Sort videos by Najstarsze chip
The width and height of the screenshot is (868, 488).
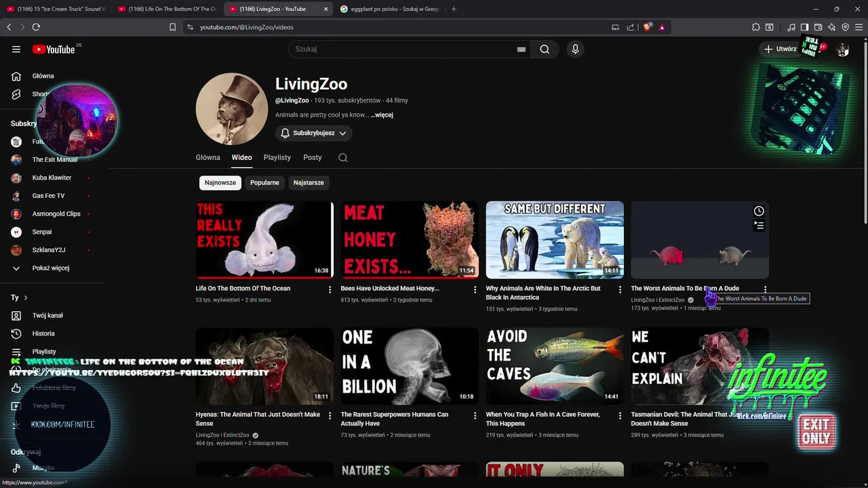click(x=309, y=182)
